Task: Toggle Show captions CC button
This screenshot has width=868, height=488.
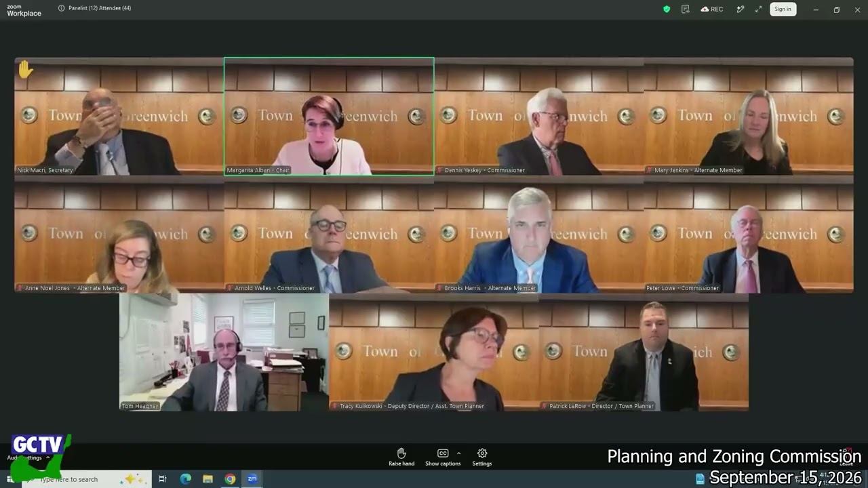Action: [443, 457]
